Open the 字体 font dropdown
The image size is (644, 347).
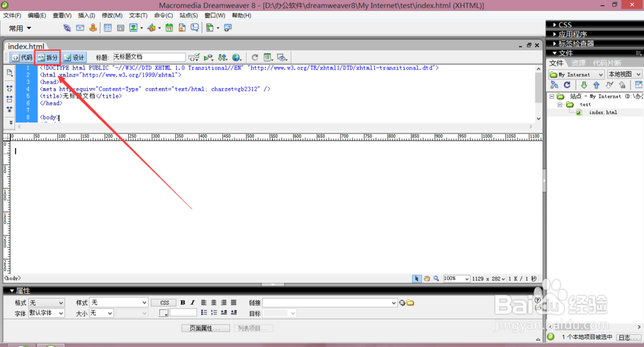tap(46, 313)
